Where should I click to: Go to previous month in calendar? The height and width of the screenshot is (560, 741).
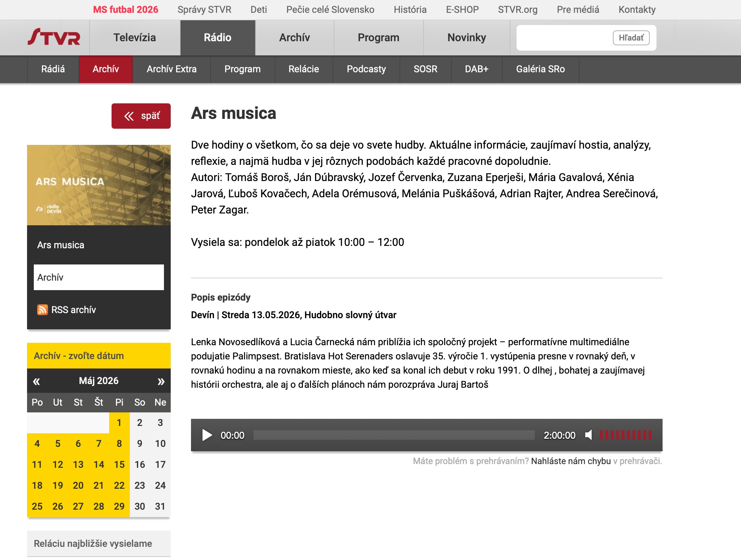(x=37, y=381)
